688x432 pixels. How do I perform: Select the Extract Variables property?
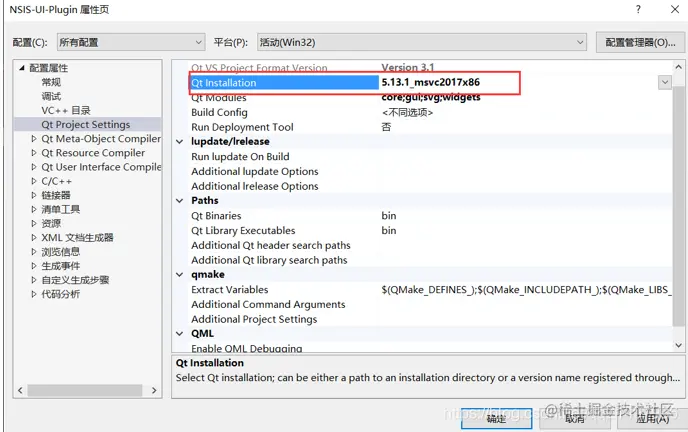click(229, 289)
